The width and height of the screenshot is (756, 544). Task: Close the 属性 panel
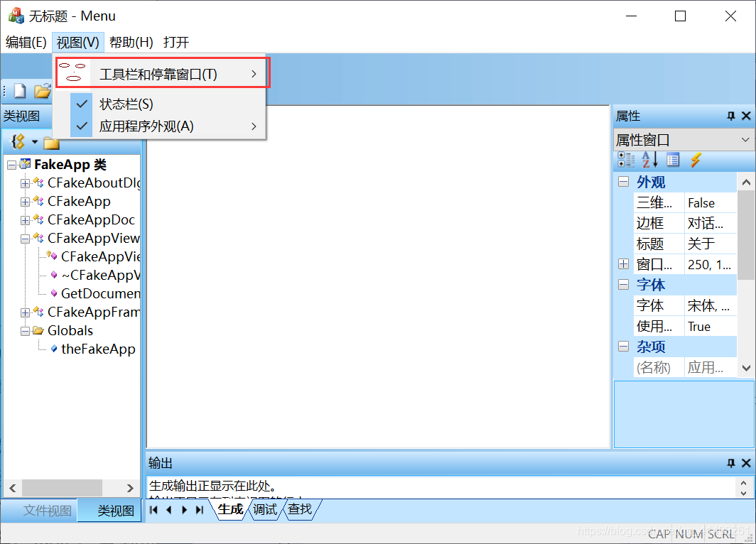click(746, 116)
